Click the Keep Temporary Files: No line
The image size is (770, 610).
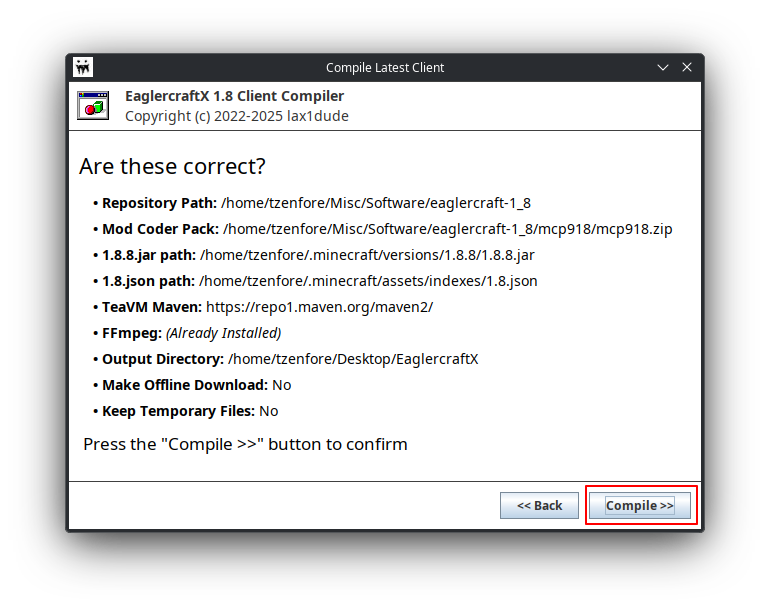[x=190, y=411]
